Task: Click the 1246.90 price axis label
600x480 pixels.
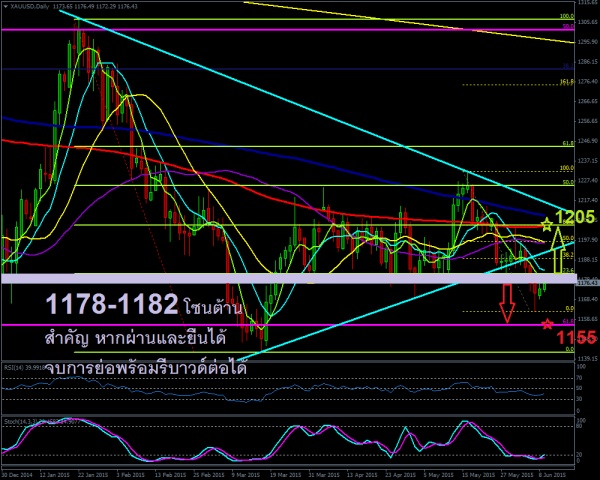Action: (x=588, y=141)
